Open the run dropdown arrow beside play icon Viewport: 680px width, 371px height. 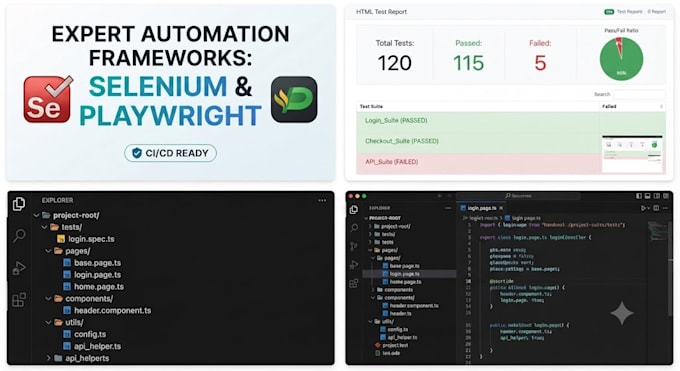[648, 208]
